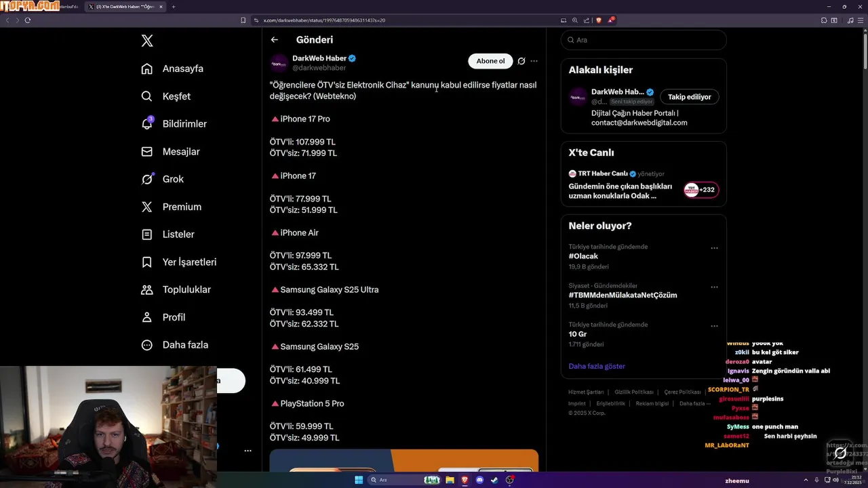Expand Daha fazla menu
Image resolution: width=868 pixels, height=488 pixels.
click(x=175, y=344)
